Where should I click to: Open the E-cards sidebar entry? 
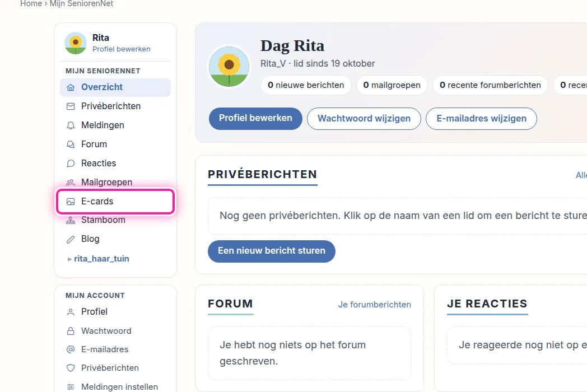(115, 202)
